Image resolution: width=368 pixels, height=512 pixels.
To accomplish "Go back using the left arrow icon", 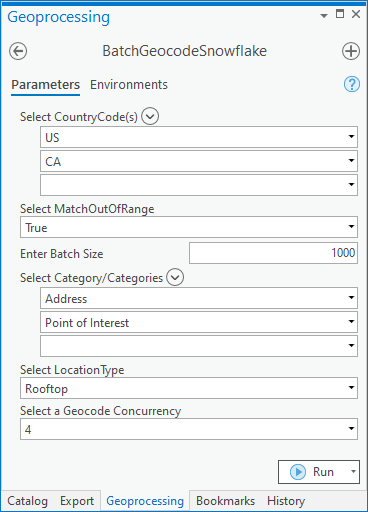I will click(18, 51).
